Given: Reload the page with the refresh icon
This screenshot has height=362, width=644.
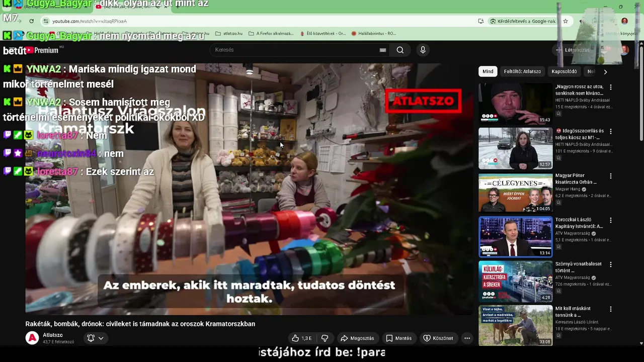Looking at the screenshot, I should [x=31, y=21].
